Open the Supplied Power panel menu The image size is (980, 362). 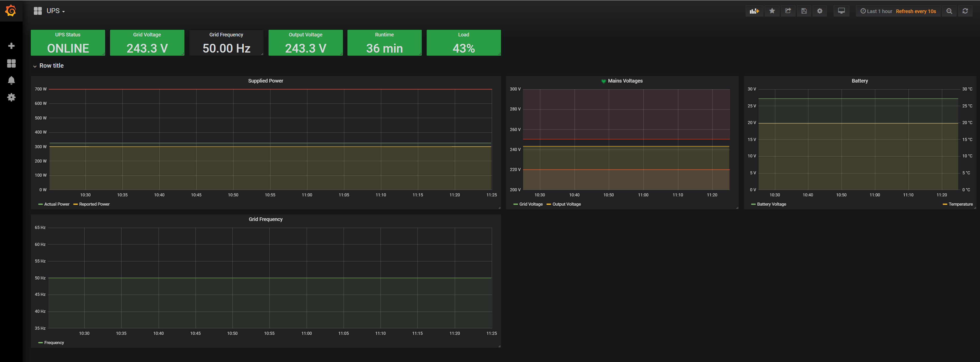tap(265, 81)
